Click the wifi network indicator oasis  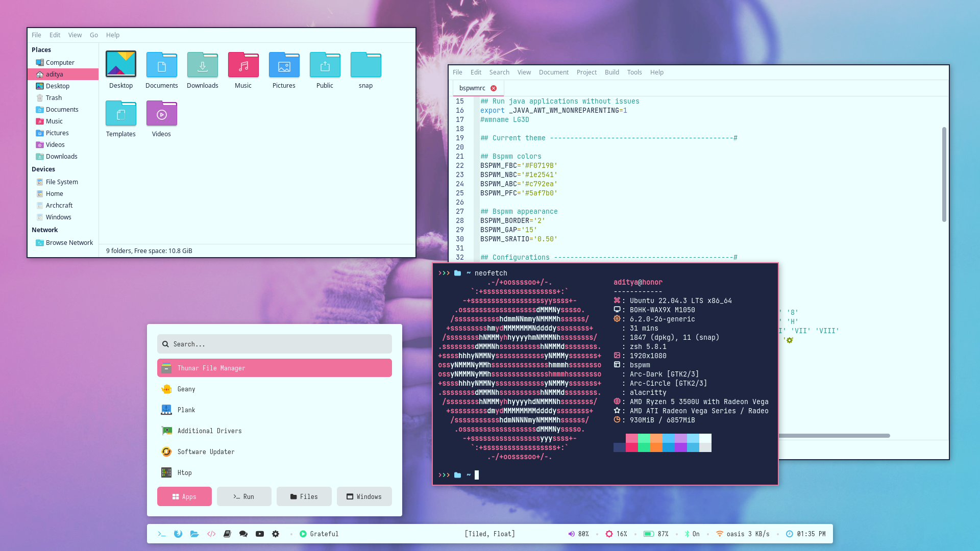720,534
